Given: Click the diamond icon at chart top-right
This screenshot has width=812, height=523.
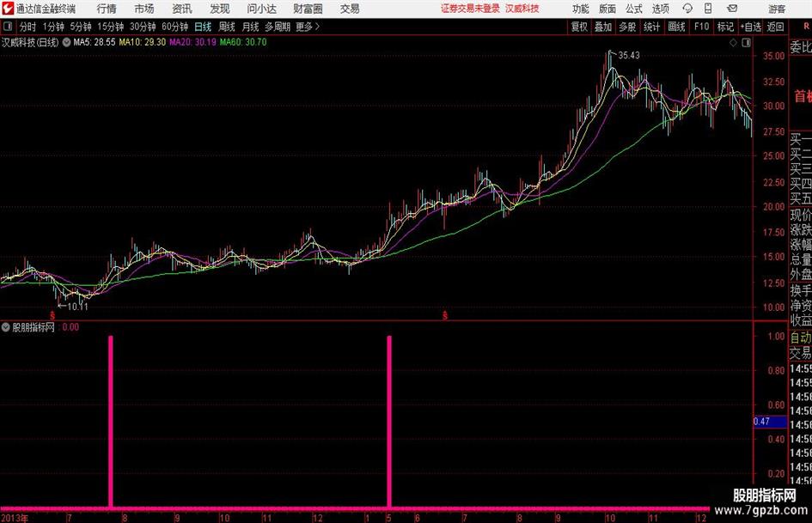Looking at the screenshot, I should click(733, 43).
